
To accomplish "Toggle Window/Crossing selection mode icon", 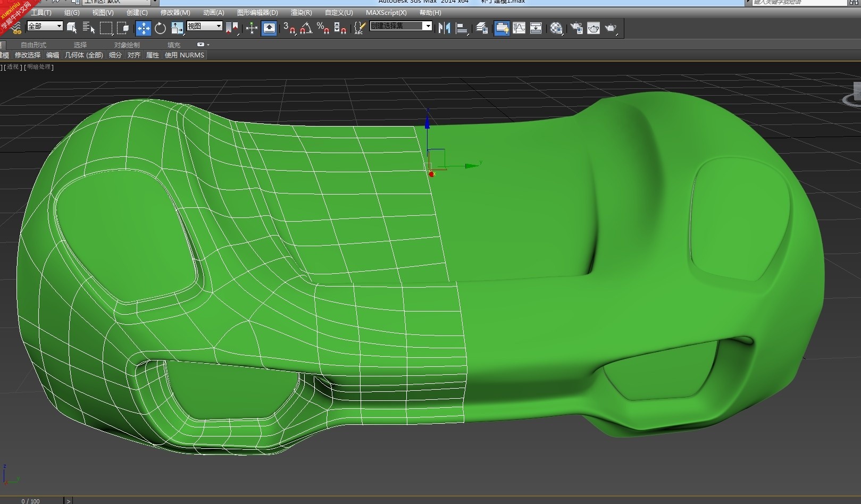I will coord(123,28).
